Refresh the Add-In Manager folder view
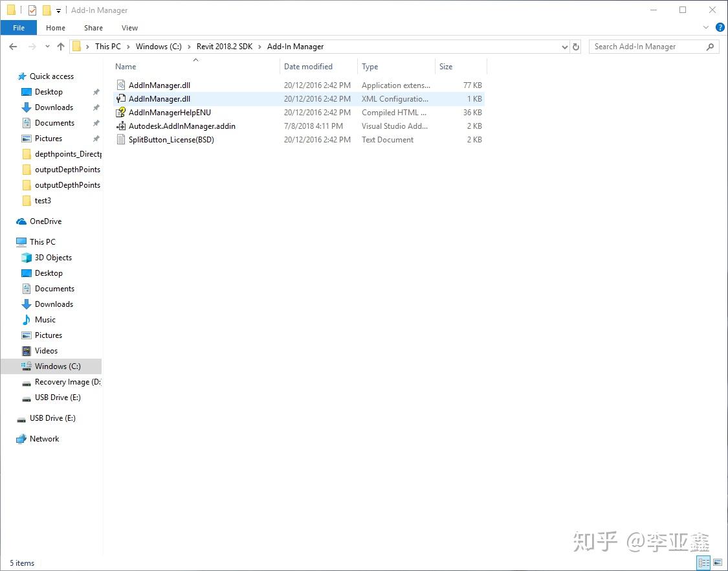This screenshot has width=728, height=571. point(576,47)
